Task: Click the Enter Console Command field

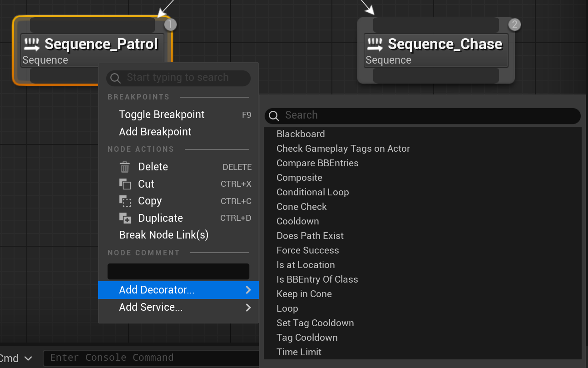Action: click(151, 358)
